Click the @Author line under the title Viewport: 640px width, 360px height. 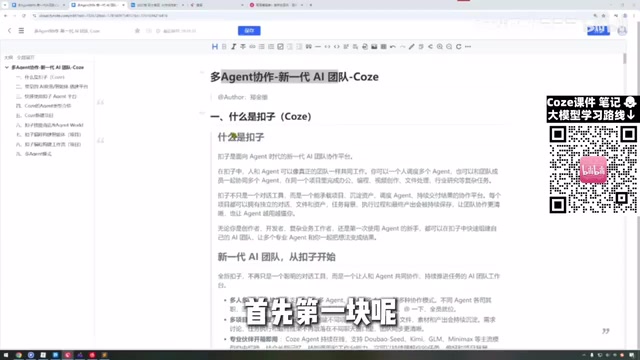click(x=242, y=97)
